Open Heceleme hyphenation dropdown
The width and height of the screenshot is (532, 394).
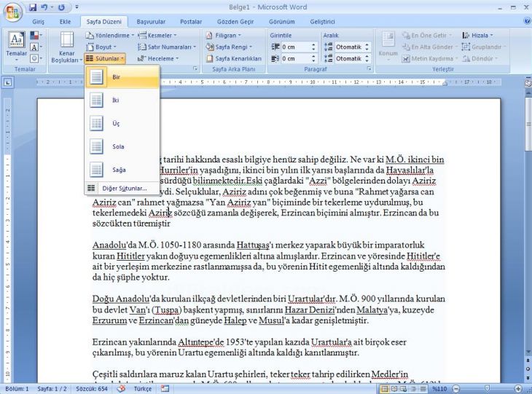157,58
